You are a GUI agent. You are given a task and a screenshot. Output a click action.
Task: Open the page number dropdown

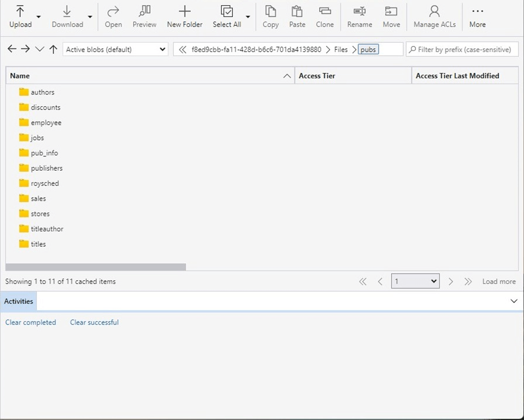tap(415, 282)
